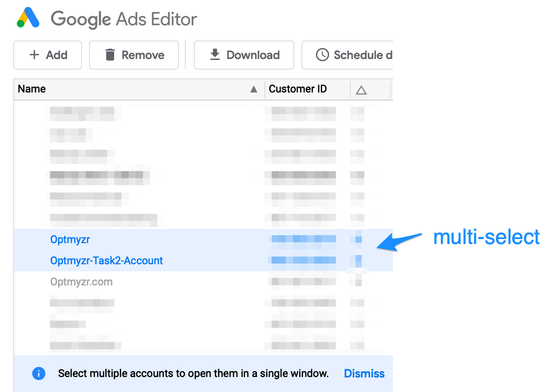The image size is (549, 392).
Task: Select the Optmyzr account row
Action: click(x=203, y=240)
